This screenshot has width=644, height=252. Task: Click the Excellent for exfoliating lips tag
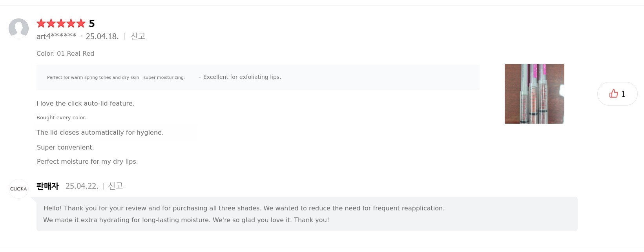tap(242, 77)
